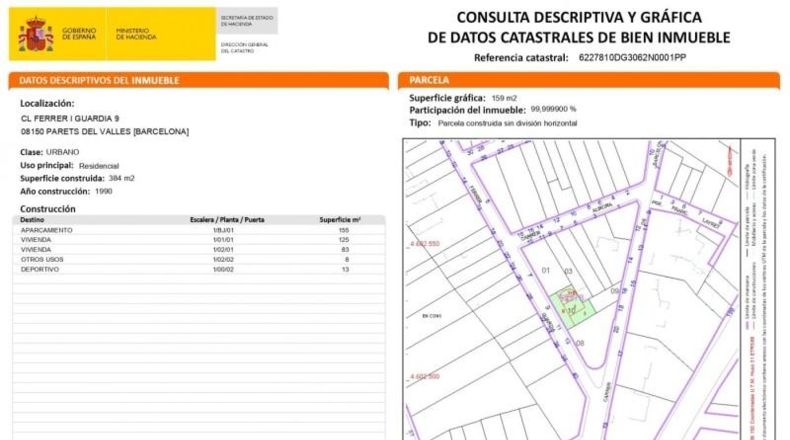Click 'Escalera / Planta / Puerta' column header

pos(227,220)
